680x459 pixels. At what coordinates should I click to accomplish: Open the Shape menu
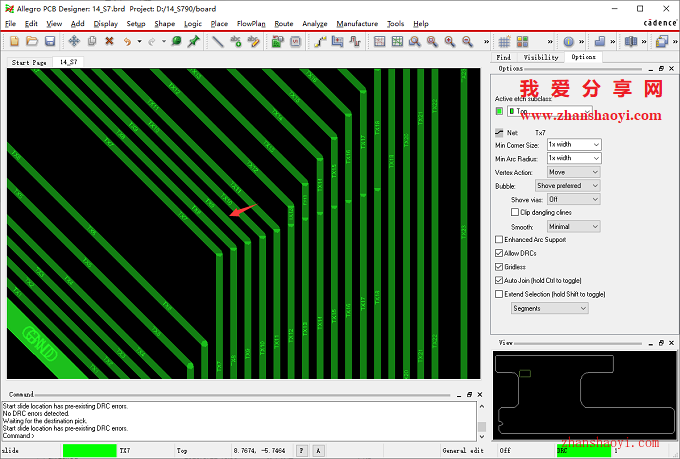pos(164,24)
